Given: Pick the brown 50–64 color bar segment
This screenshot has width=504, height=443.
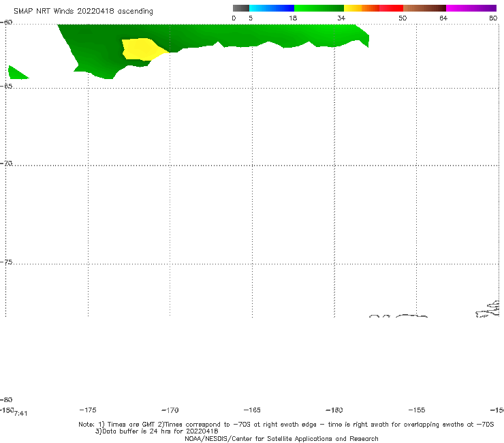Looking at the screenshot, I should click(x=424, y=8).
